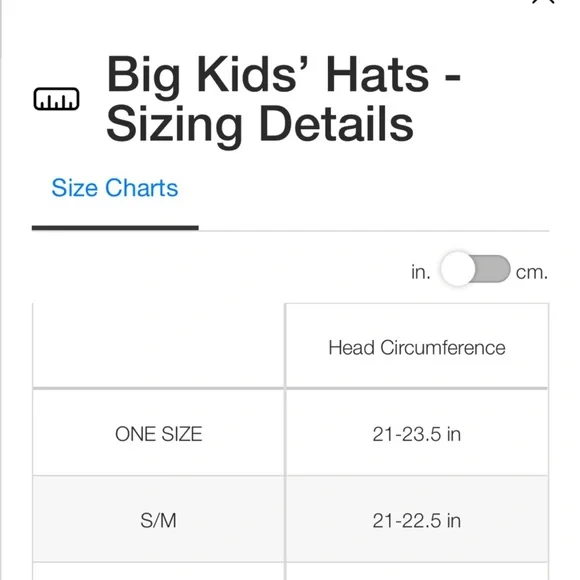Open the Size Charts tab
Image resolution: width=580 pixels, height=580 pixels.
coord(115,188)
